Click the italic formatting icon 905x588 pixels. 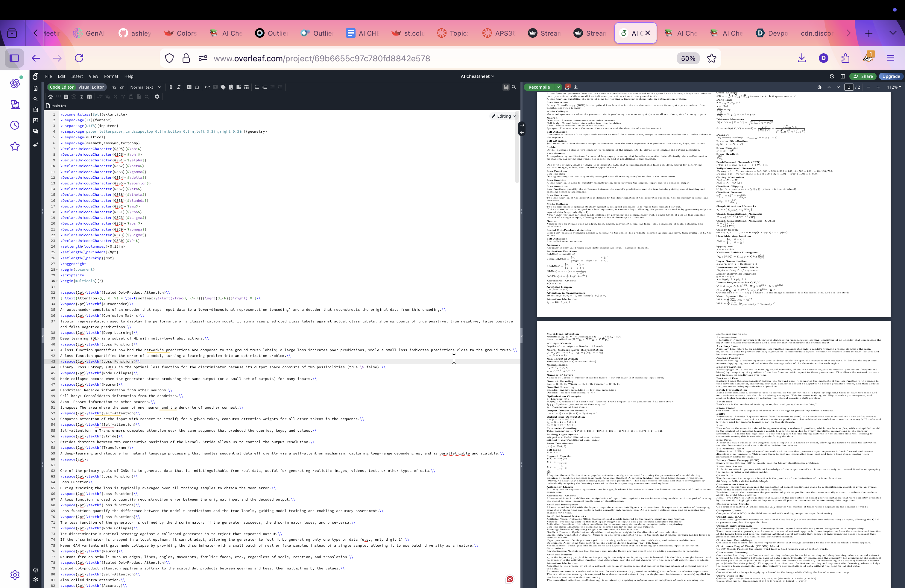click(x=179, y=87)
